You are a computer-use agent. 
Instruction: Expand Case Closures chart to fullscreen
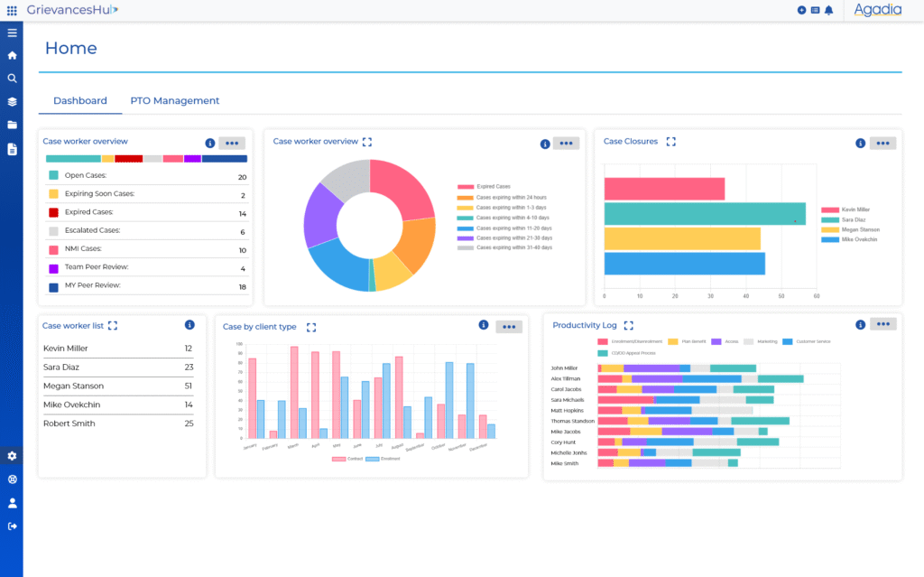click(x=670, y=142)
